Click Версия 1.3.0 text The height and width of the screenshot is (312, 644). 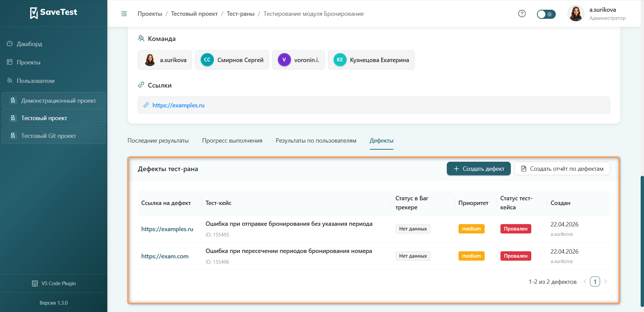[x=54, y=303]
